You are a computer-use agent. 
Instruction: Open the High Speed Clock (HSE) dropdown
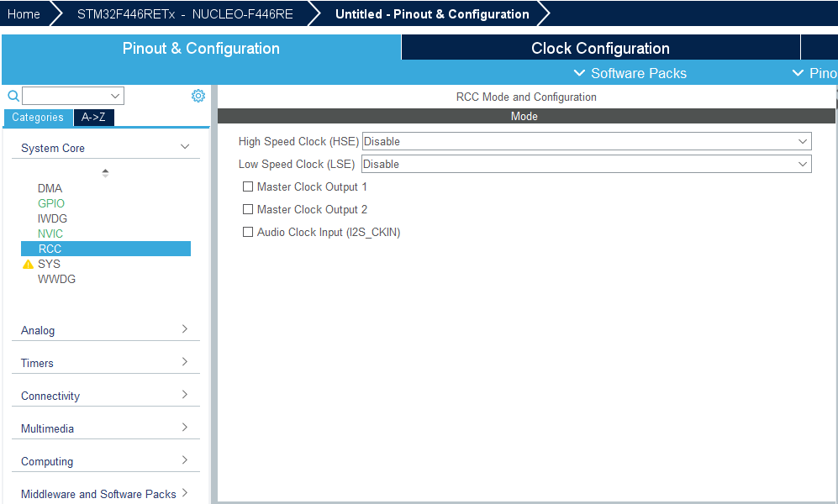click(804, 141)
